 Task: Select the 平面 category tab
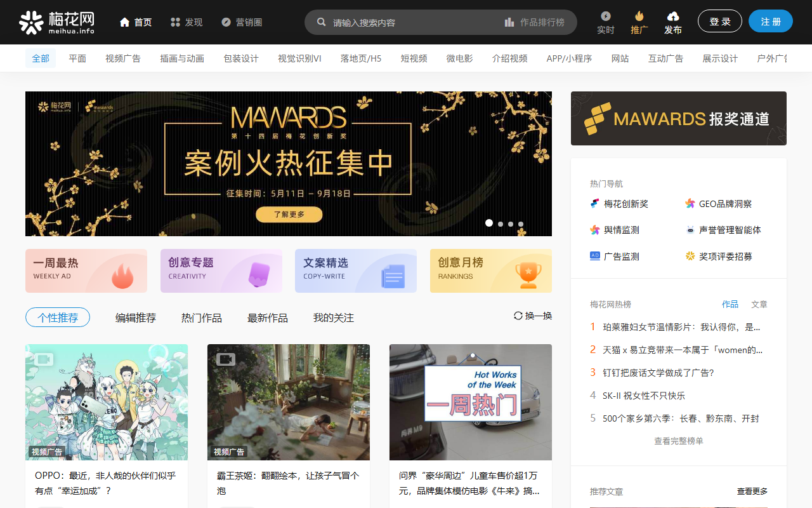[x=77, y=58]
